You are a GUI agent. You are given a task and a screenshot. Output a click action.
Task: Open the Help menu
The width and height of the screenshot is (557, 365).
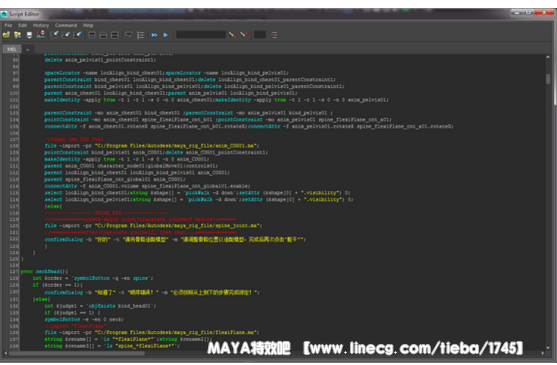[x=88, y=25]
